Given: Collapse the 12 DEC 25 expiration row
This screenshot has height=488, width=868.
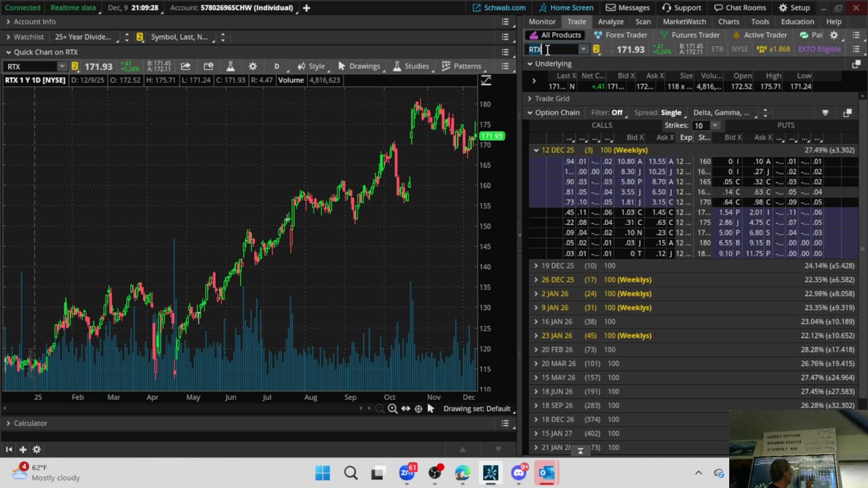Looking at the screenshot, I should (x=536, y=150).
